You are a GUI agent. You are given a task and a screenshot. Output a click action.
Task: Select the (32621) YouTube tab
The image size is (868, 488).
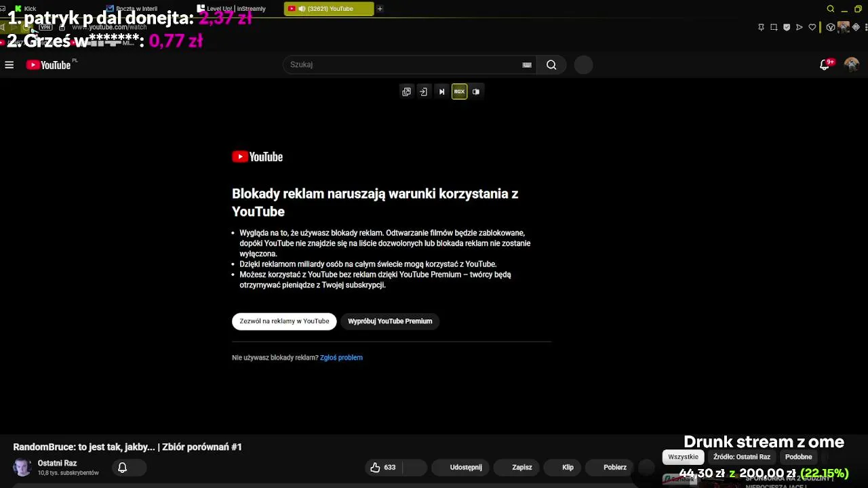pyautogui.click(x=329, y=9)
